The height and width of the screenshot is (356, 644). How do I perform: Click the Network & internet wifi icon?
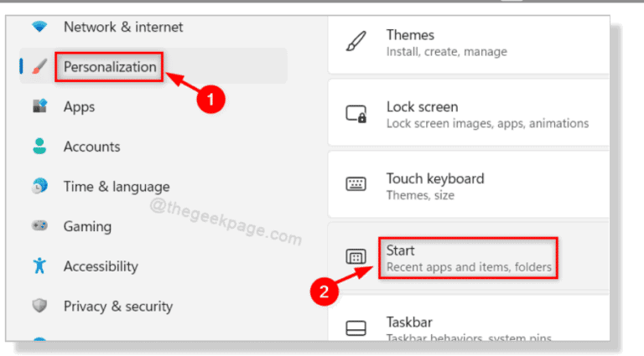(39, 27)
